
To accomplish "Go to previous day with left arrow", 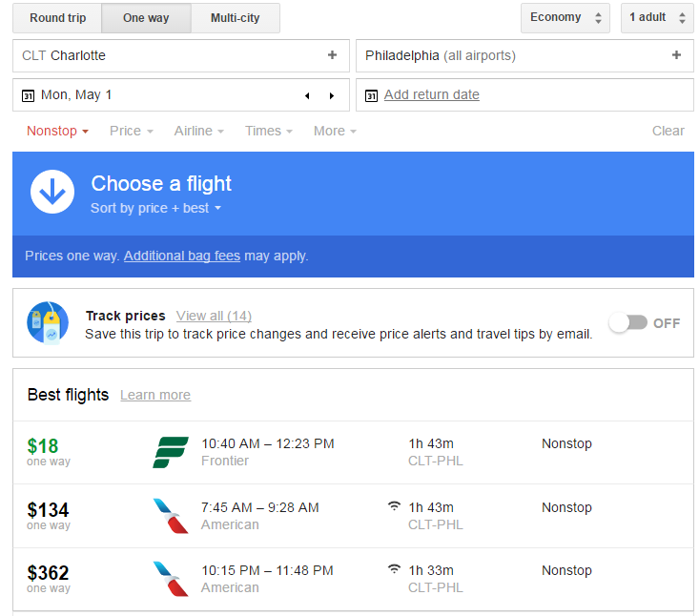I will click(x=307, y=95).
